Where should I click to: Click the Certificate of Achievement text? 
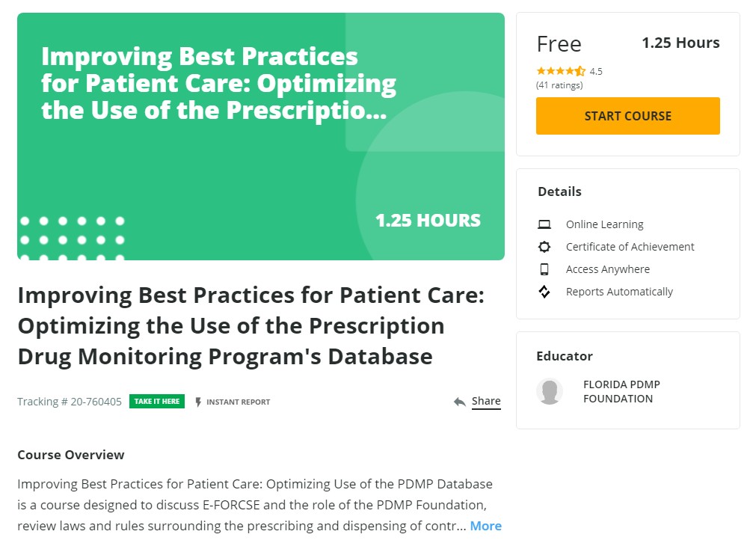click(x=630, y=247)
